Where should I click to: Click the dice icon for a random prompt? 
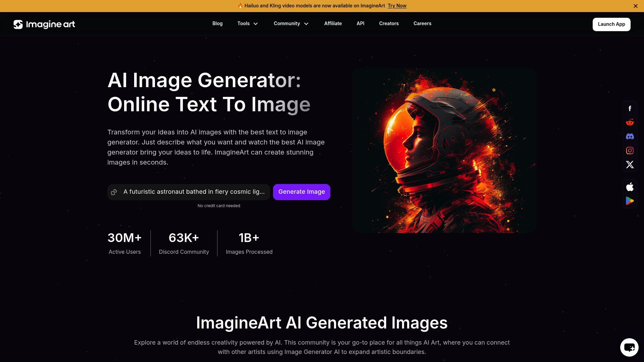(114, 192)
